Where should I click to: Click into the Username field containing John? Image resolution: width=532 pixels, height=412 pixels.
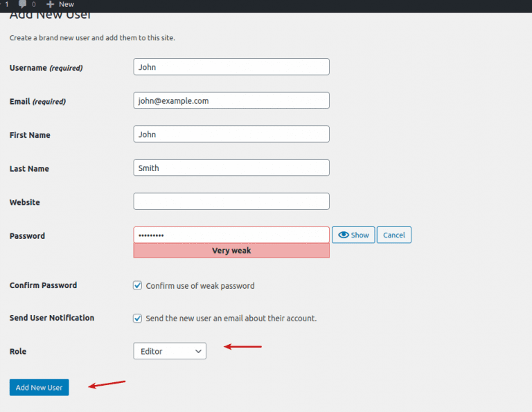(231, 66)
